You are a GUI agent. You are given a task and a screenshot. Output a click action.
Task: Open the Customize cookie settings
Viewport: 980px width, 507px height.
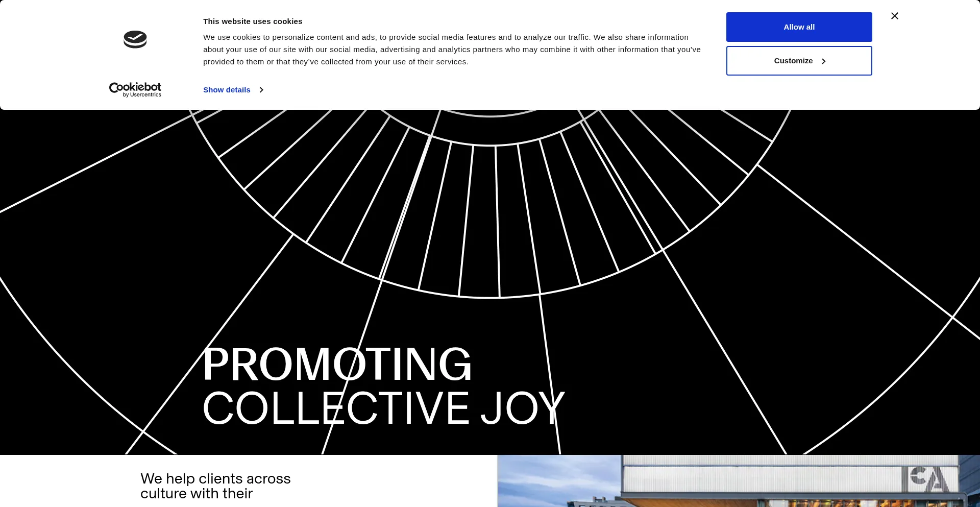[x=799, y=61]
